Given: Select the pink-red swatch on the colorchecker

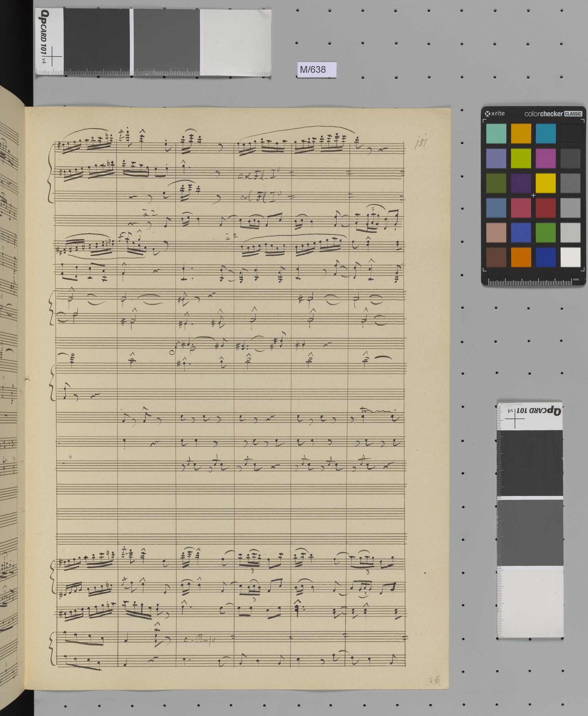Looking at the screenshot, I should click(521, 208).
